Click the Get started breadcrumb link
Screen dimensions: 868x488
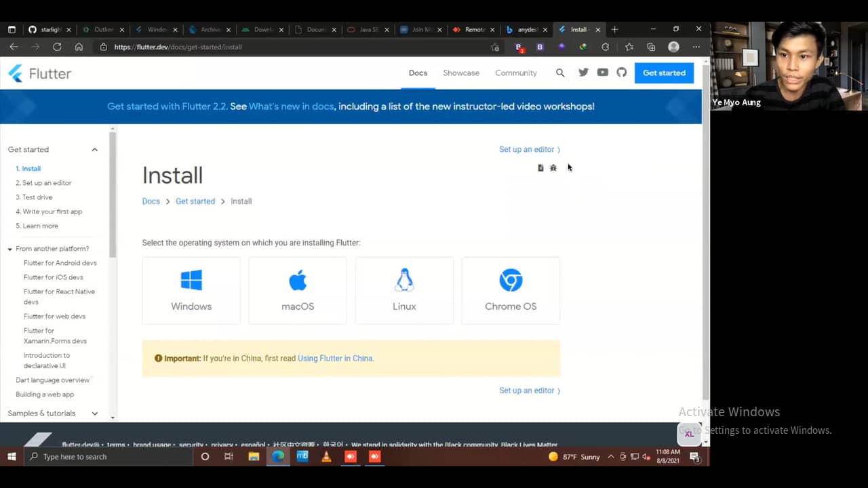tap(195, 201)
